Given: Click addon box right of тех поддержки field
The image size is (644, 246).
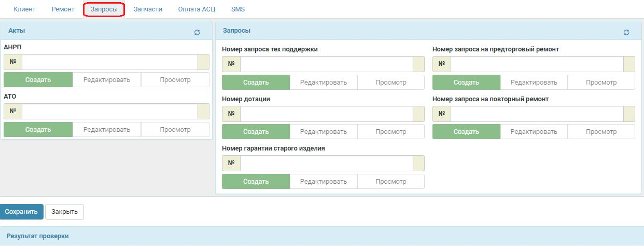Looking at the screenshot, I should [419, 64].
